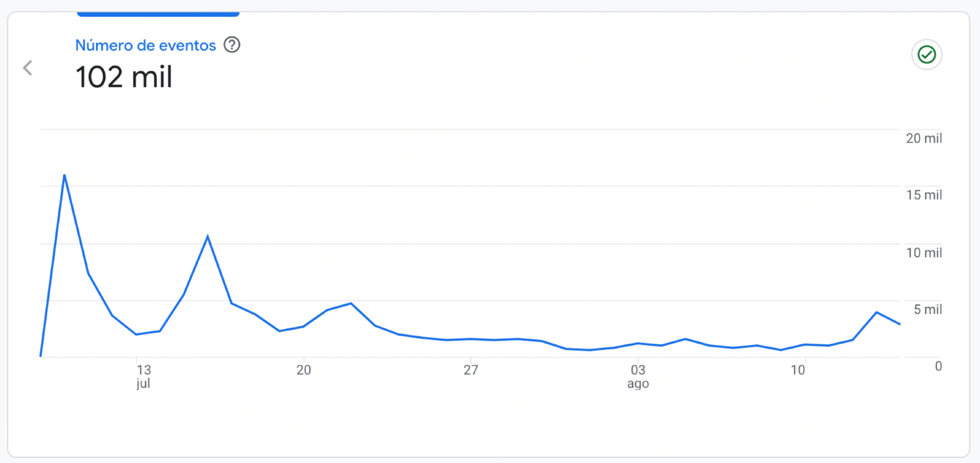
Task: Click the second-highest peak near 10 mil
Action: (208, 237)
